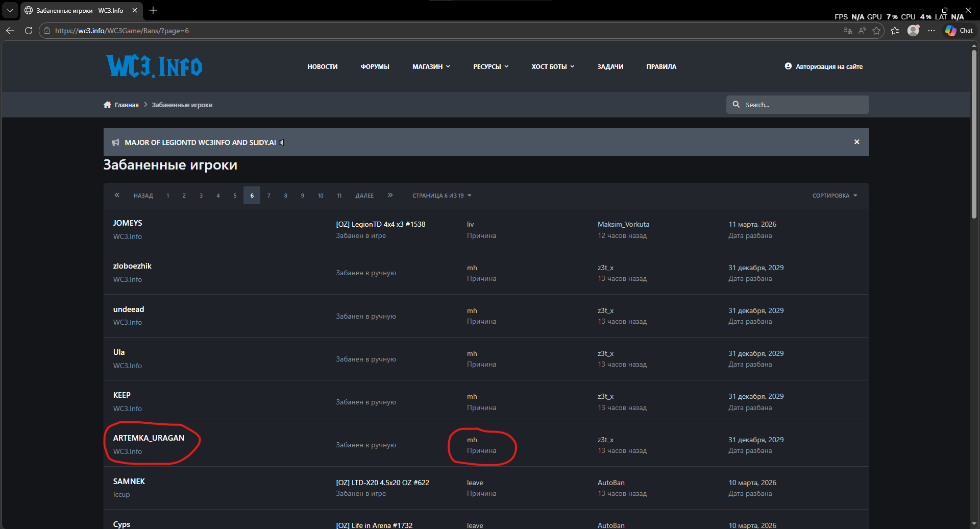The image size is (980, 529).
Task: Open zloboezhik player entry
Action: tap(132, 266)
